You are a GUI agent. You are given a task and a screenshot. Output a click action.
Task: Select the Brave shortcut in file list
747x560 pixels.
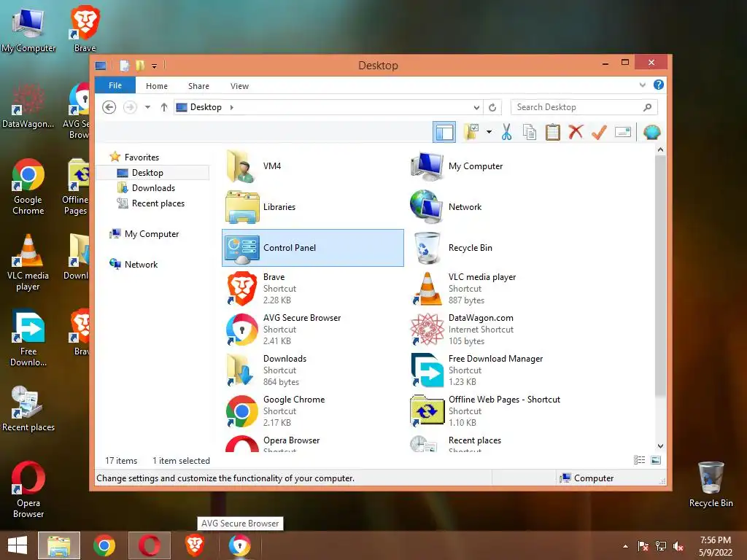pos(312,289)
